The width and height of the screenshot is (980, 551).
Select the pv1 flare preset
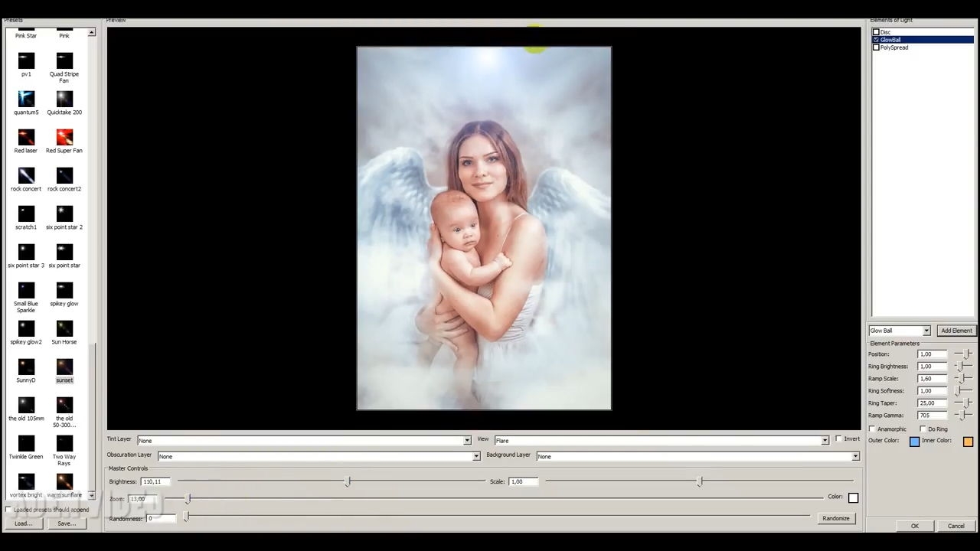coord(26,60)
